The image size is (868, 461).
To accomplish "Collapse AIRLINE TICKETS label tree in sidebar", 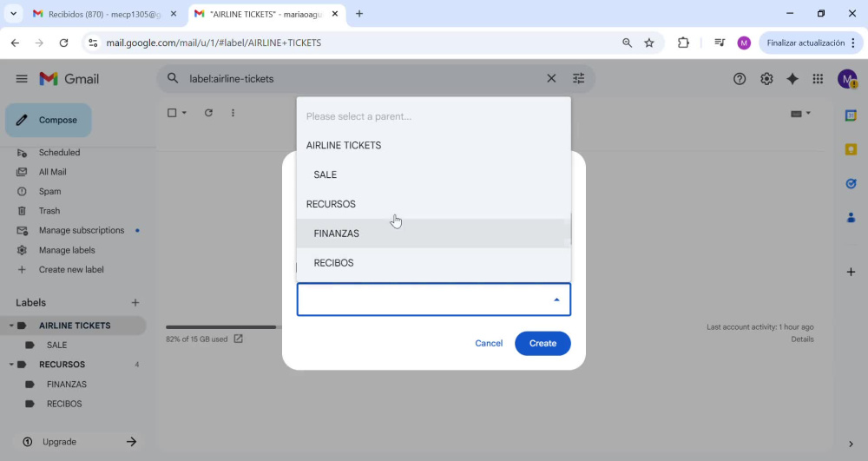I will coord(11,326).
